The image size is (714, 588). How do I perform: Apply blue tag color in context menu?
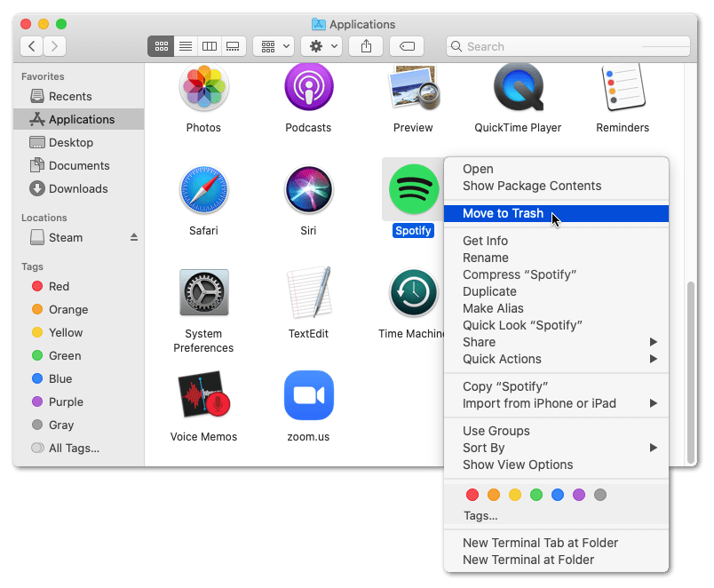pos(558,495)
